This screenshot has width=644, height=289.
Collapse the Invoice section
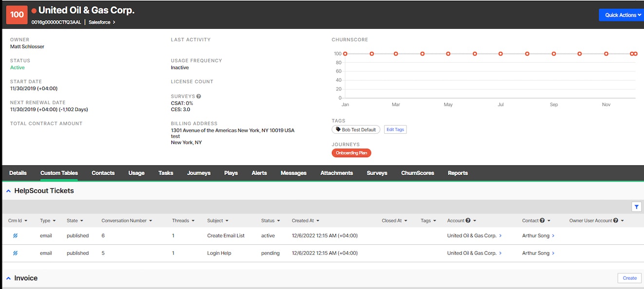click(8, 278)
